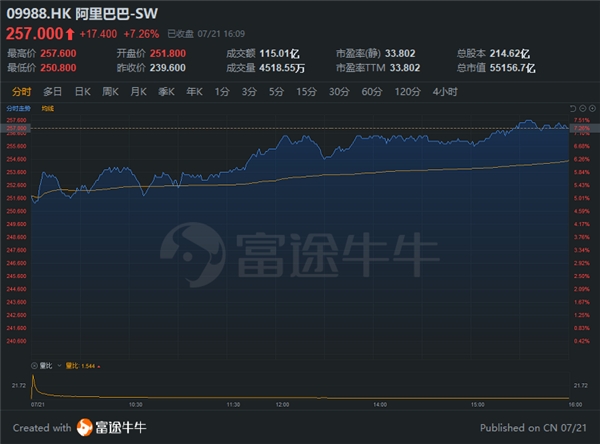Select the 分时 timeframe tab
This screenshot has height=444, width=600.
(21, 92)
